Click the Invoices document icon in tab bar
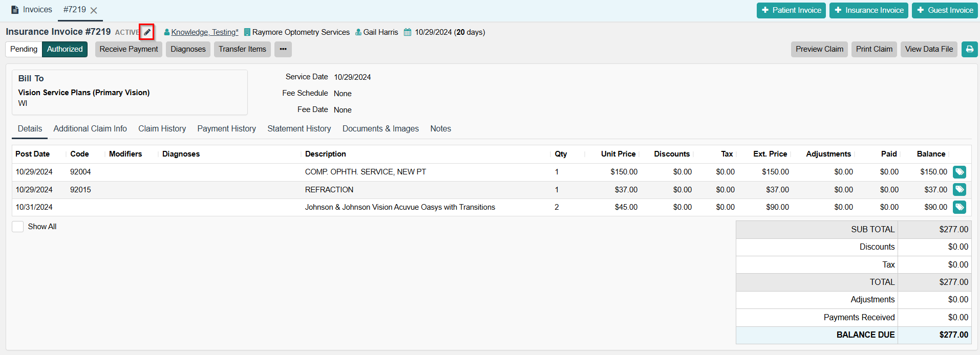Image resolution: width=980 pixels, height=355 pixels. pyautogui.click(x=15, y=10)
